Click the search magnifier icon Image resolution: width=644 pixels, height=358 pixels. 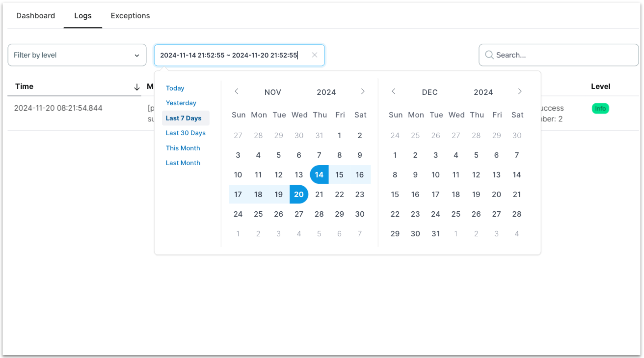click(489, 55)
